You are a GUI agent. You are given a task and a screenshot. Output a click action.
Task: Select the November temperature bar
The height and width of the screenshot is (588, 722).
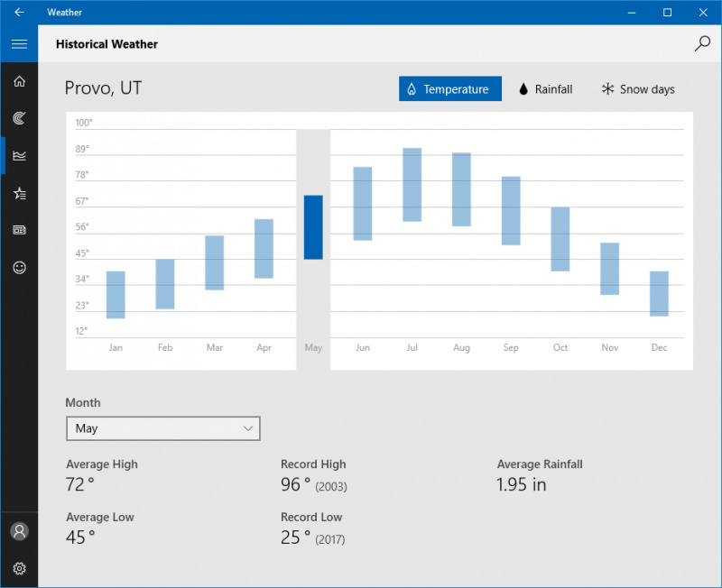610,269
